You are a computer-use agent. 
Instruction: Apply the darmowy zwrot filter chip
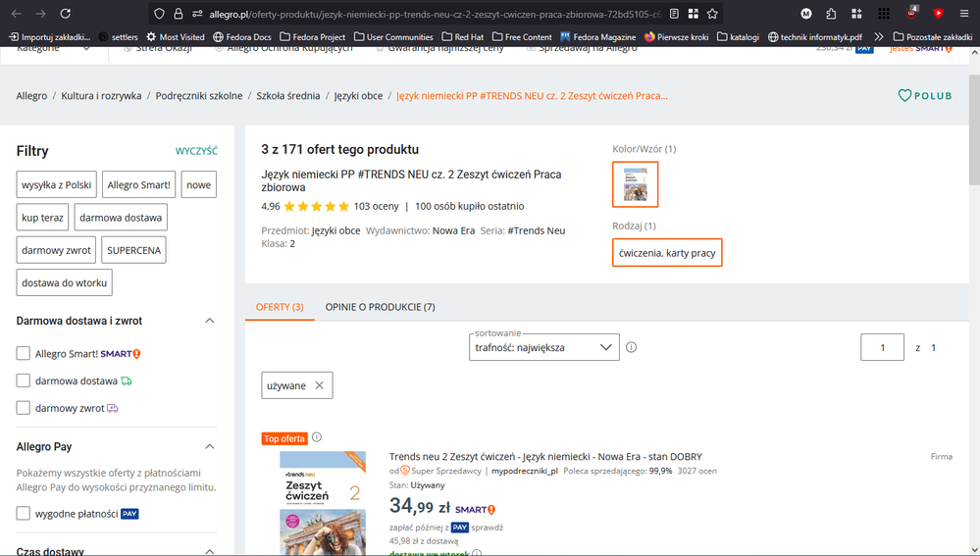coord(56,250)
